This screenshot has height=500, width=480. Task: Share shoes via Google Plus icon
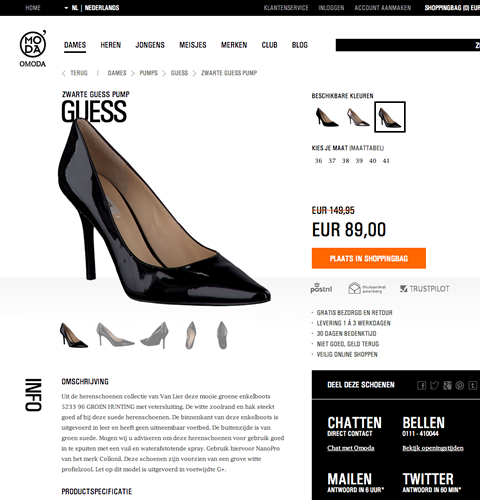point(447,386)
